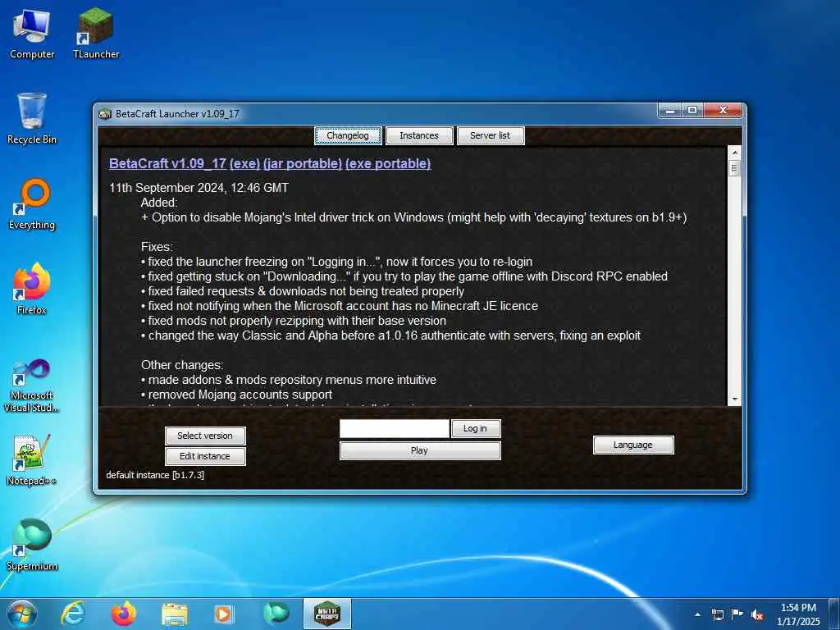840x630 pixels.
Task: Click the 'changed the way Classic and Alpha' line
Action: pos(391,336)
